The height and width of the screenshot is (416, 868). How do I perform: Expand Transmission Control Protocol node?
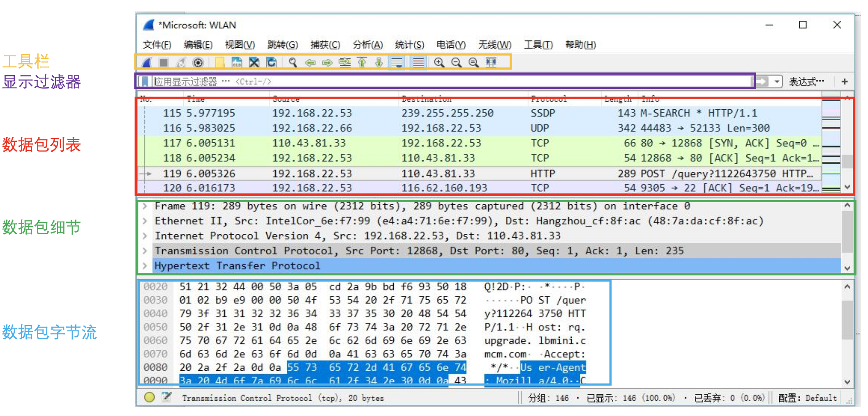[x=145, y=251]
